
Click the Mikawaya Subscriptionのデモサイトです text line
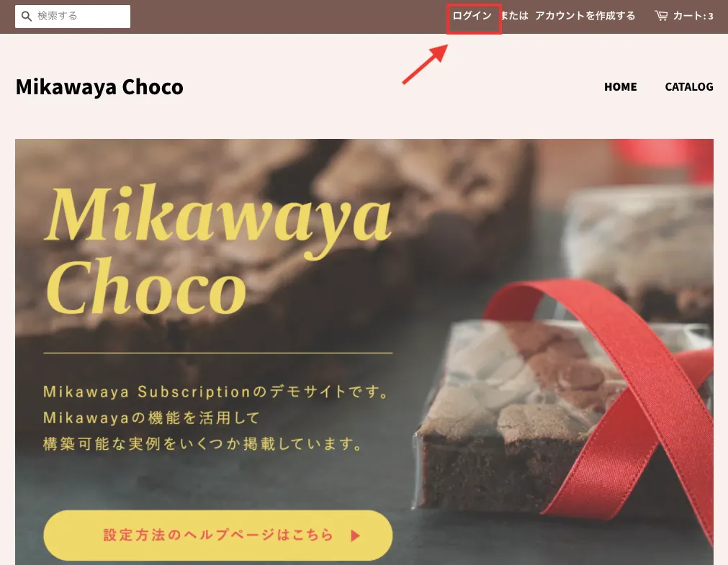217,392
